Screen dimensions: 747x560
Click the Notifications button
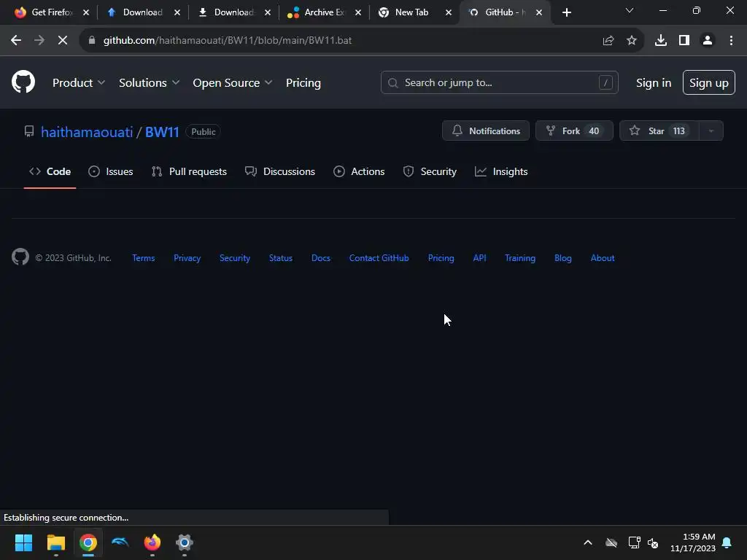point(486,131)
